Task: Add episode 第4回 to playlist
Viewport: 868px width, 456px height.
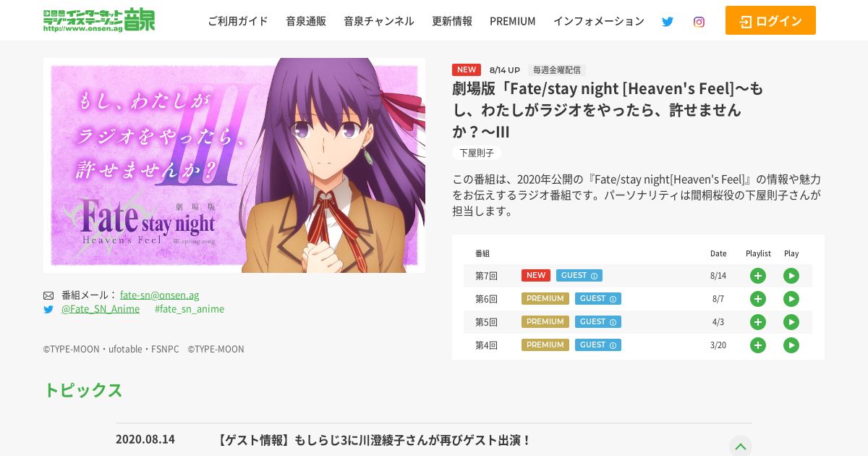Action: point(758,345)
